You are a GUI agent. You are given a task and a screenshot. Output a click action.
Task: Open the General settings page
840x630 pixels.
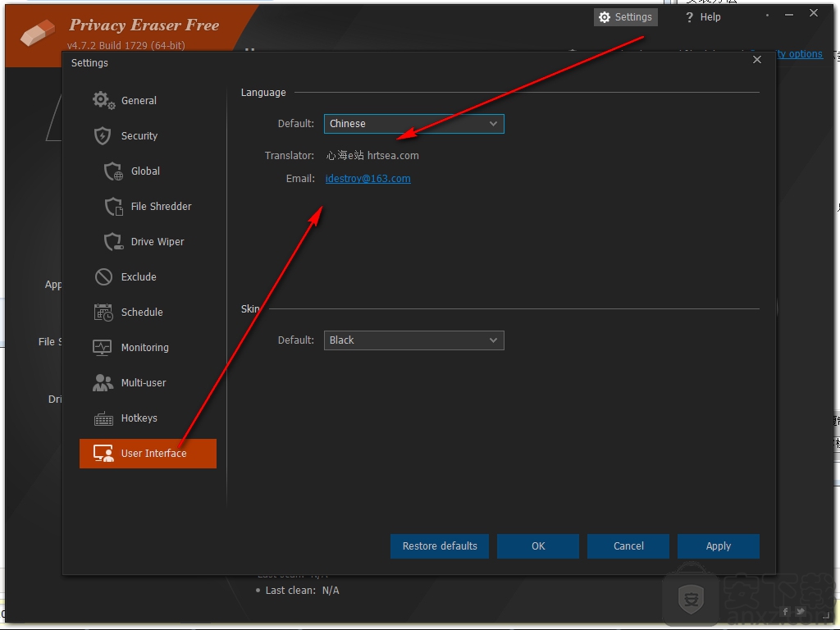coord(148,100)
